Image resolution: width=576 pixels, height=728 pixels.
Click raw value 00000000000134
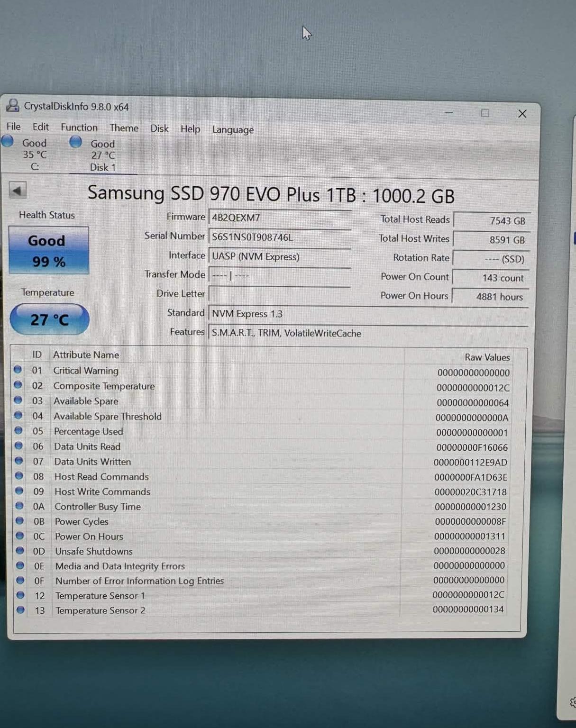pyautogui.click(x=468, y=609)
